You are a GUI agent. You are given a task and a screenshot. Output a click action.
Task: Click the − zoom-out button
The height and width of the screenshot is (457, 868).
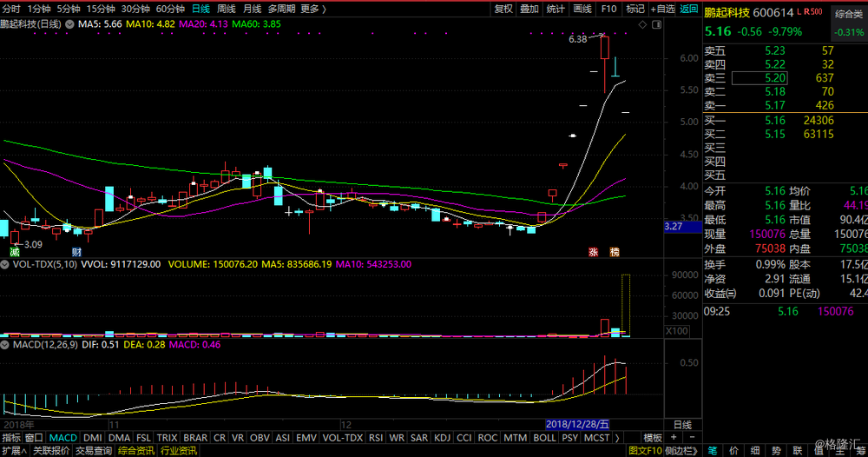692,438
